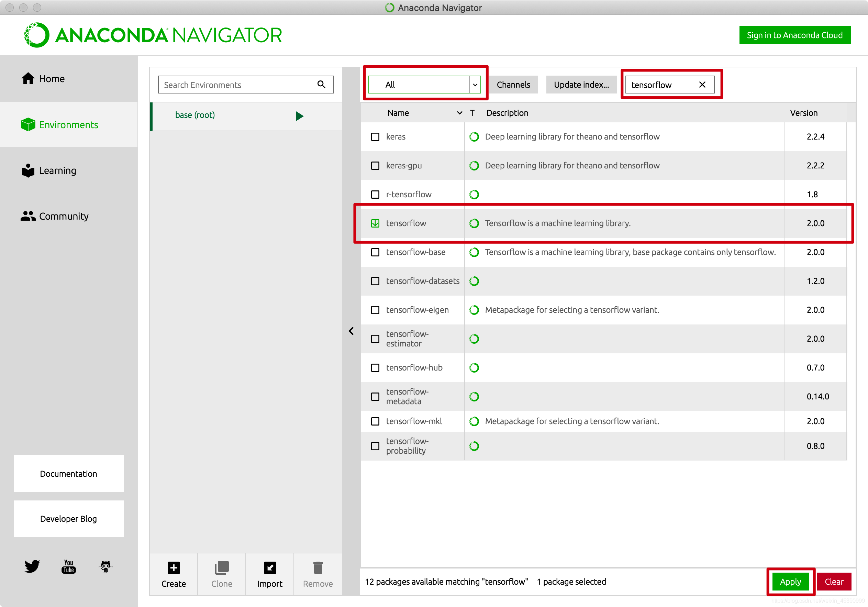Click the Twitter bird icon

32,566
